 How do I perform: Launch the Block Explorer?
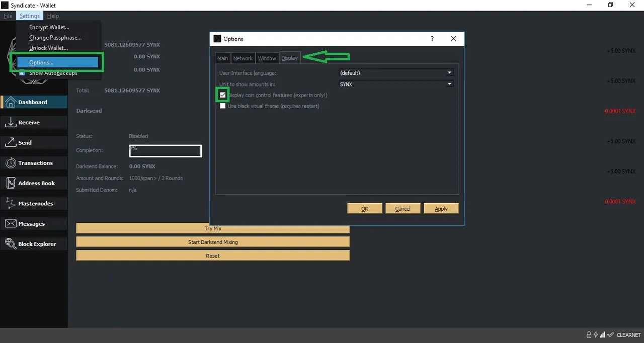pyautogui.click(x=34, y=244)
